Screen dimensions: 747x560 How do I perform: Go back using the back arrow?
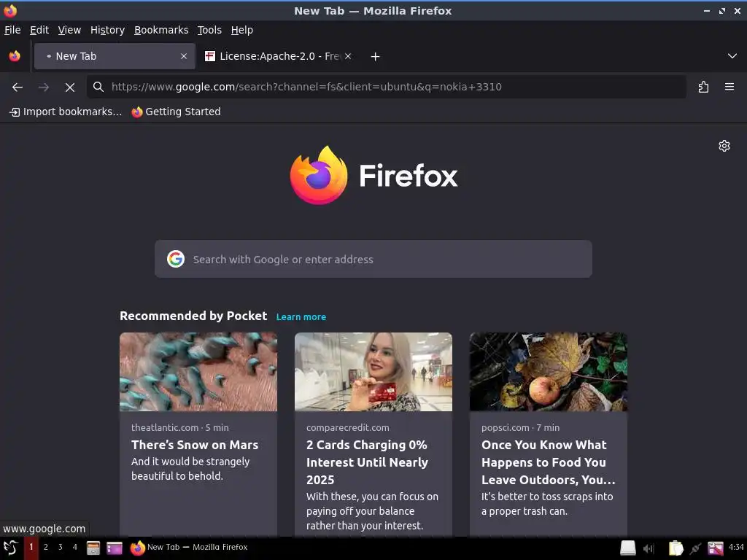[18, 87]
